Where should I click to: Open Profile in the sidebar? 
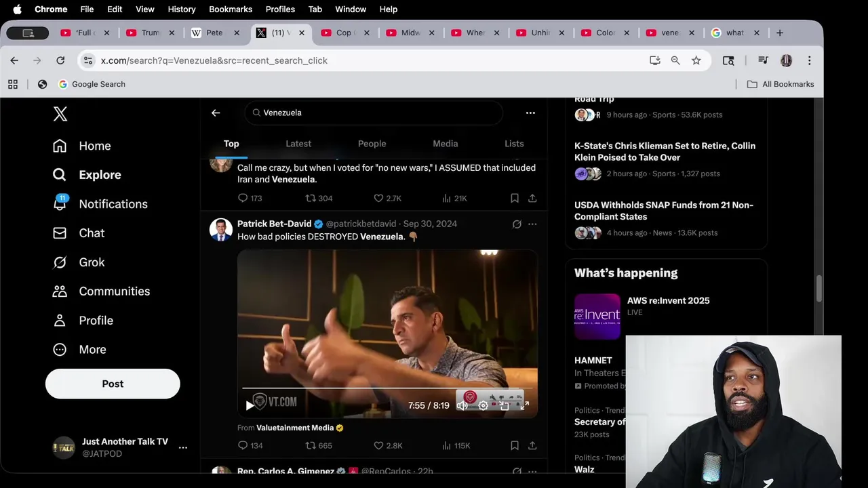tap(83, 321)
